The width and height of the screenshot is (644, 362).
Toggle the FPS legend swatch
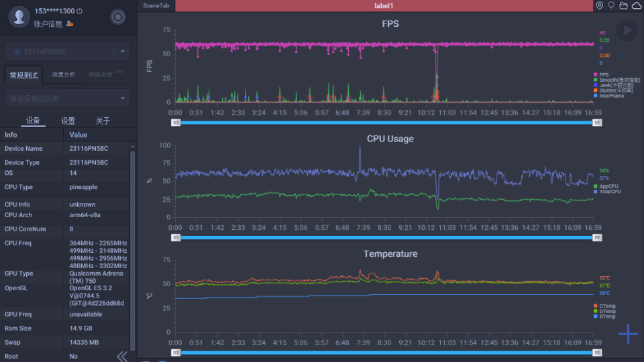[596, 74]
